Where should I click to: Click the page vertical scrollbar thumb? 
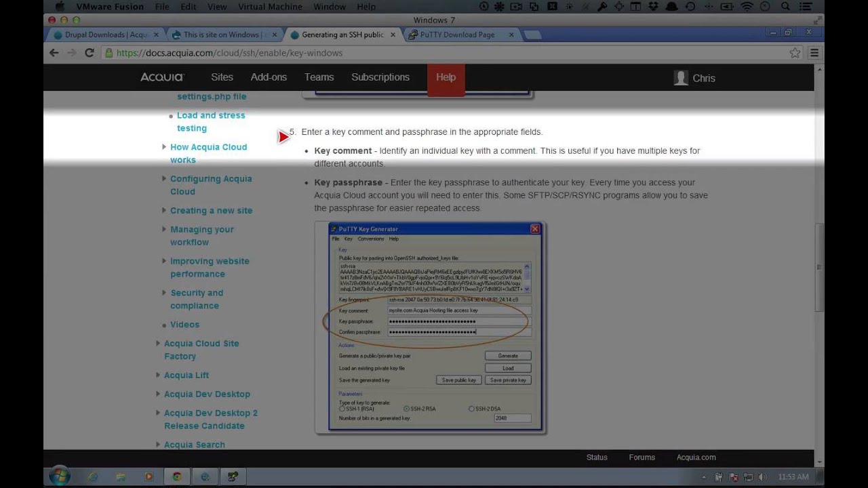(x=819, y=268)
